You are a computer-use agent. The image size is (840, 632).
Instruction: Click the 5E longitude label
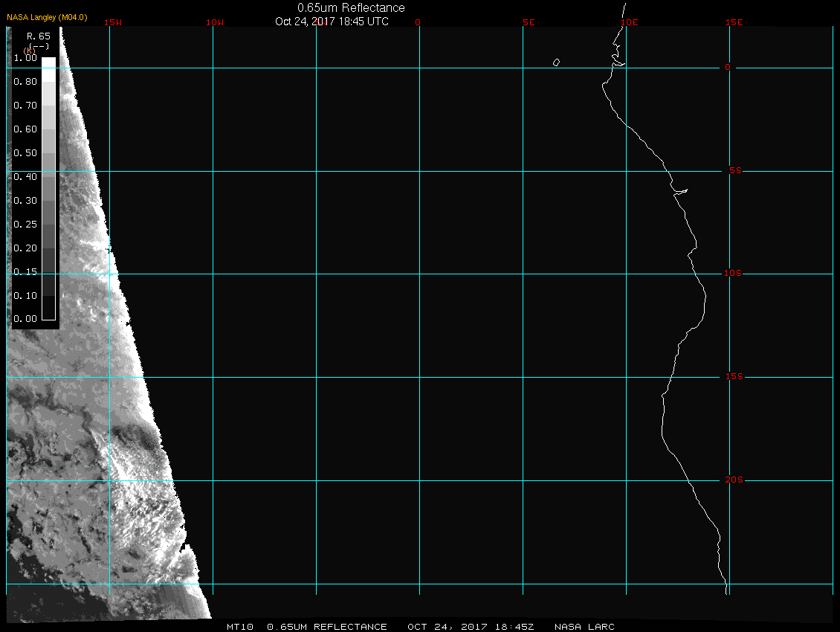tap(529, 23)
